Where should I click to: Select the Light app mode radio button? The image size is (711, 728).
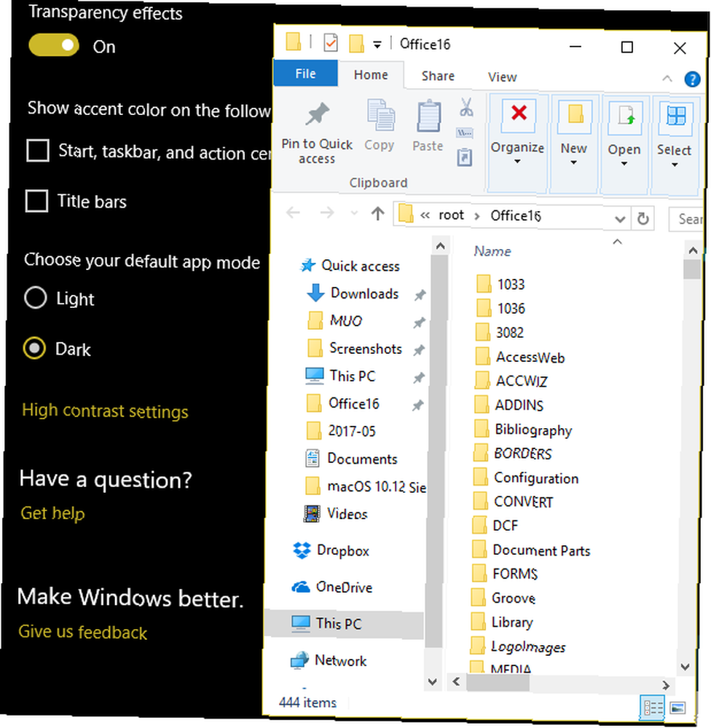[35, 298]
